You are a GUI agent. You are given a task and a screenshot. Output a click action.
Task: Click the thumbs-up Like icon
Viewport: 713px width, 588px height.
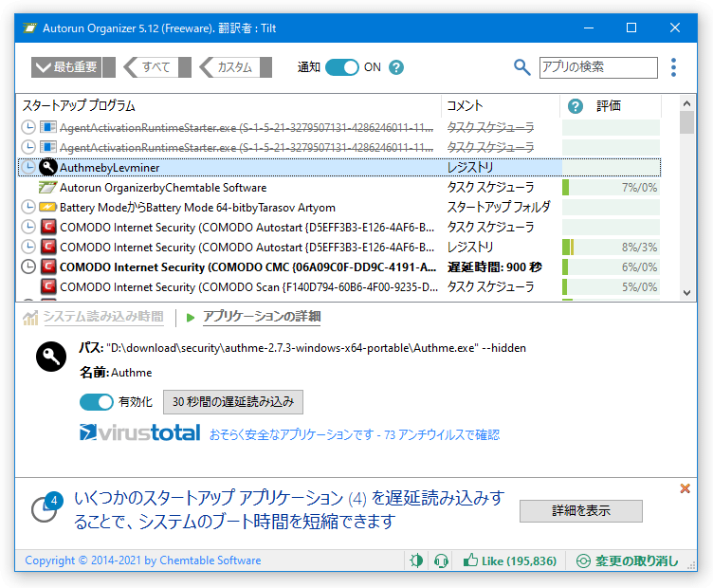[x=470, y=560]
